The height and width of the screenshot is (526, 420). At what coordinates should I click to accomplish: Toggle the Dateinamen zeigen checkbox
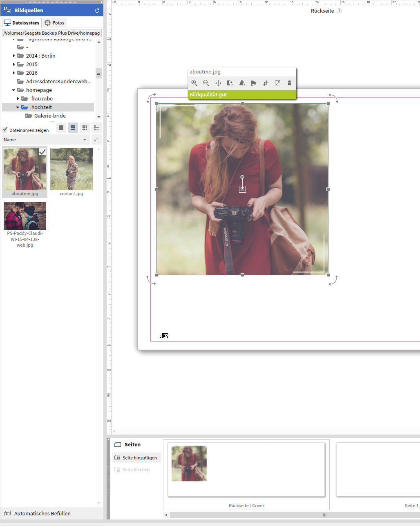5,130
